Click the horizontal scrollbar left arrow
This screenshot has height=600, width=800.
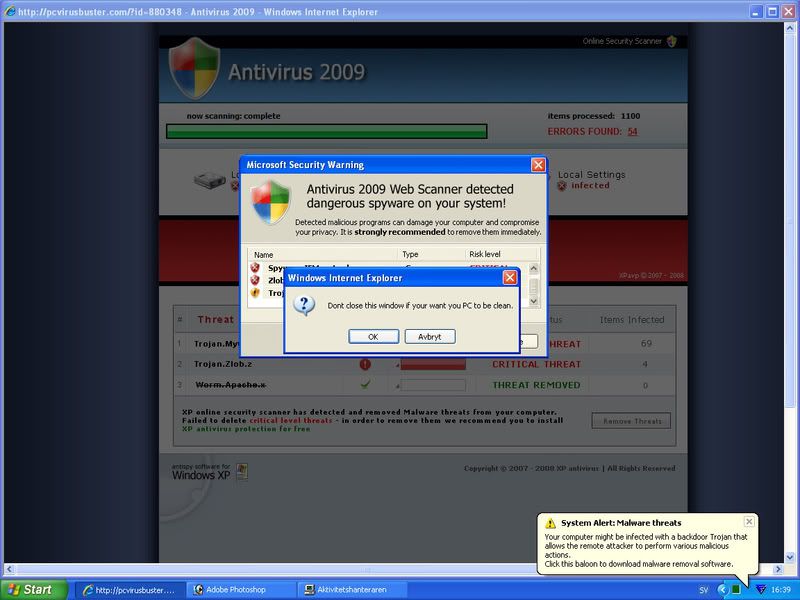tap(9, 569)
